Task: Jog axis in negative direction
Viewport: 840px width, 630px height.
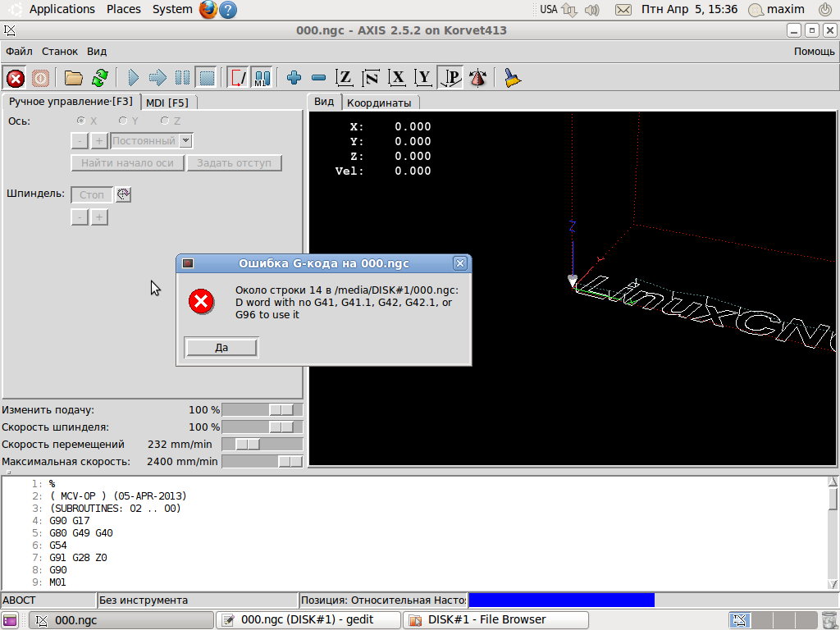Action: (x=80, y=141)
